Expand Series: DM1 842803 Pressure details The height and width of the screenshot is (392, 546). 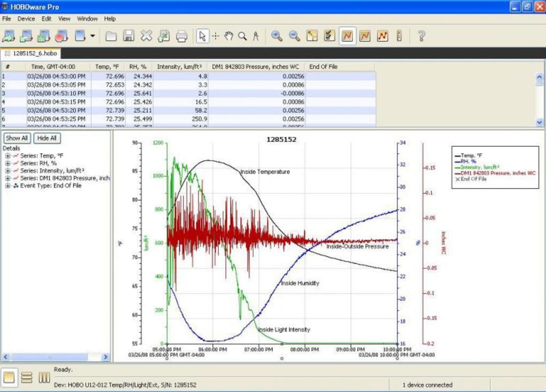click(x=8, y=178)
